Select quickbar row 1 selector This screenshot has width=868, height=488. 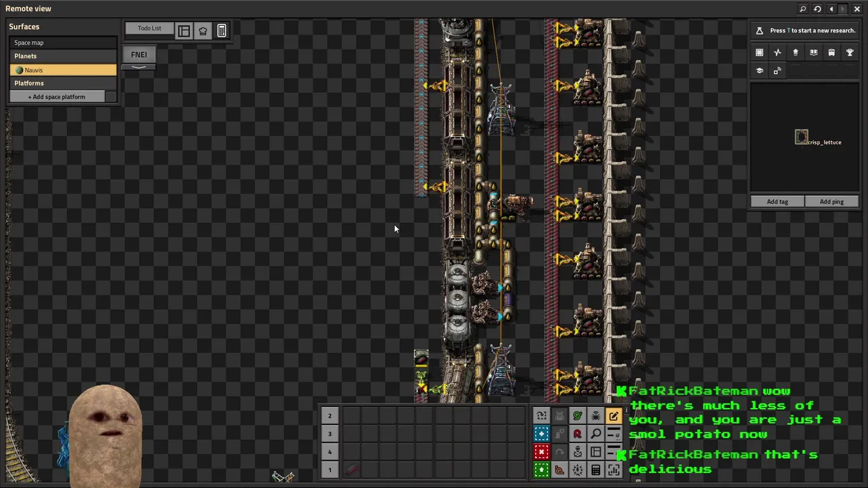tap(330, 470)
